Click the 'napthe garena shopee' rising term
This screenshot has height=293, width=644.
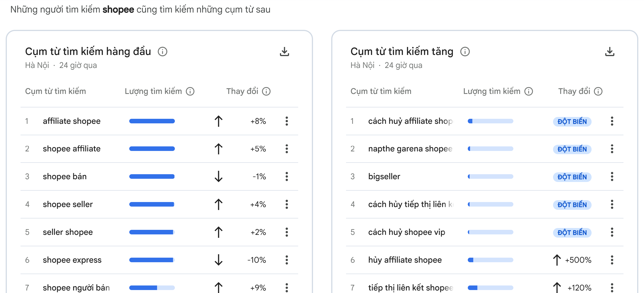click(410, 149)
